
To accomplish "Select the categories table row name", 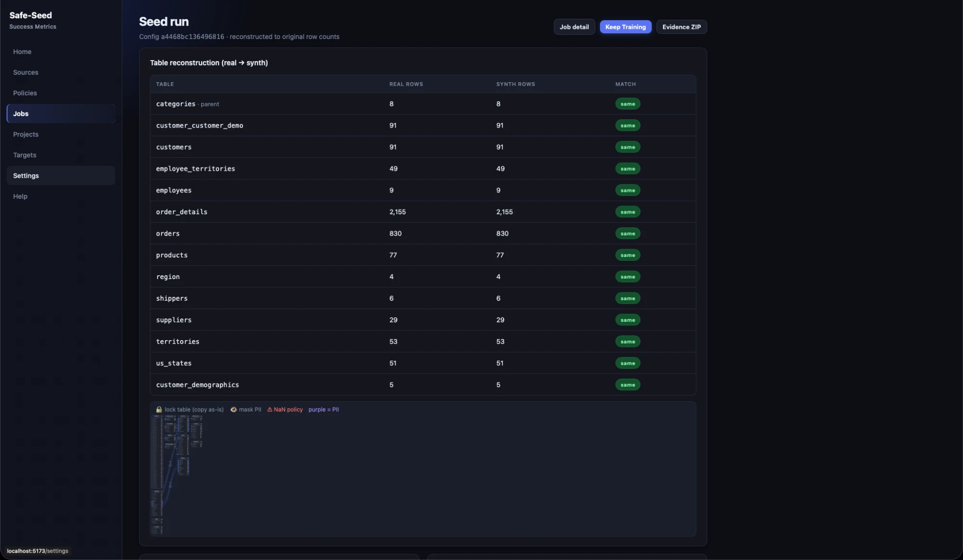I will point(176,104).
